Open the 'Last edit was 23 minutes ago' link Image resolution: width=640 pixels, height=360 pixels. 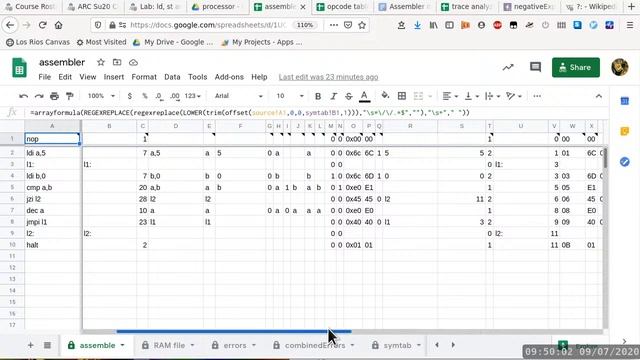(329, 77)
